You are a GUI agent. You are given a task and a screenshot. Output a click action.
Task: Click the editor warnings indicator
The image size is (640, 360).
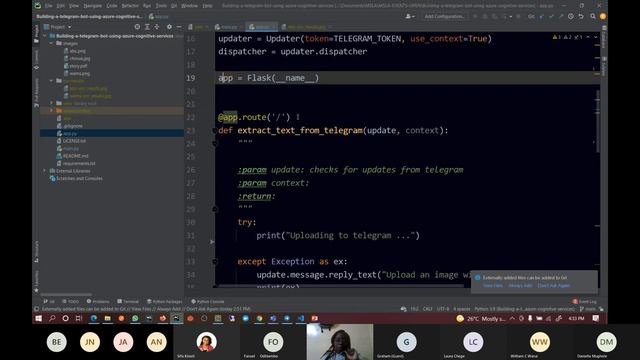coord(567,37)
